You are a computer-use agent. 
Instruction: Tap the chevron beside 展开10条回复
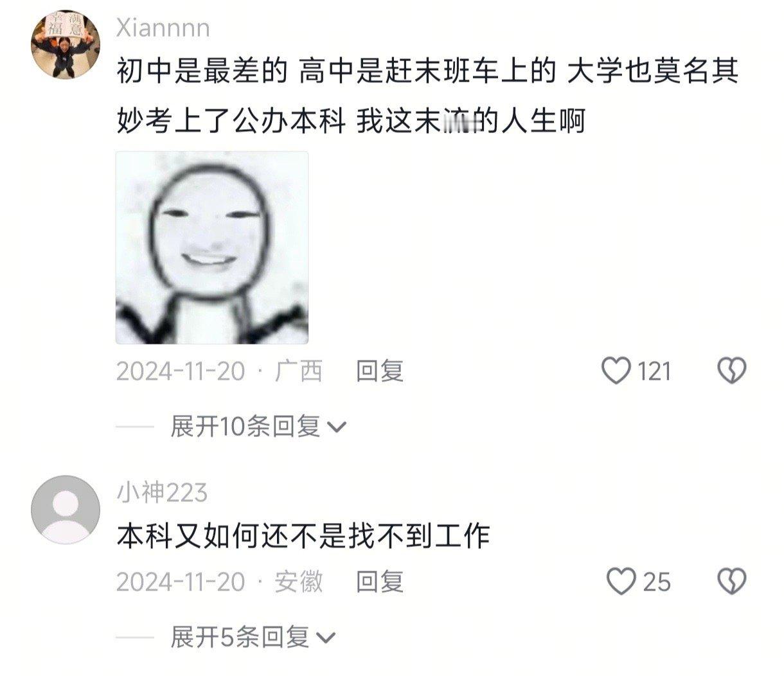point(337,427)
